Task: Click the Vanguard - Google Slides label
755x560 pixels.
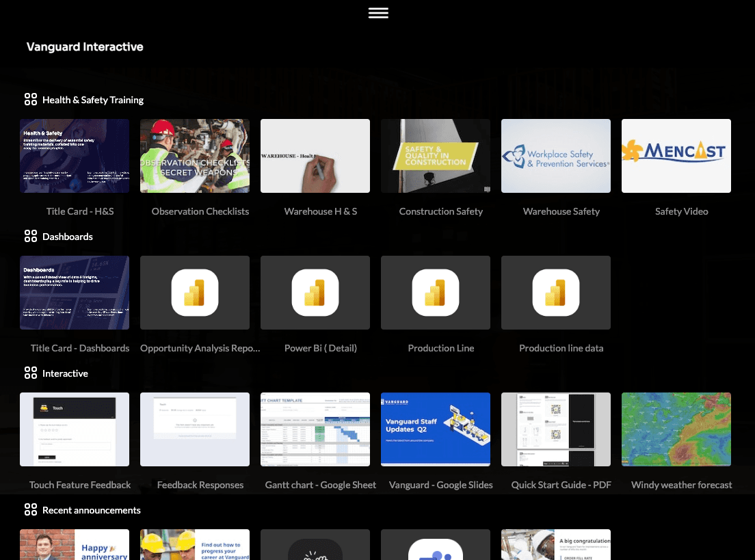Action: (441, 485)
